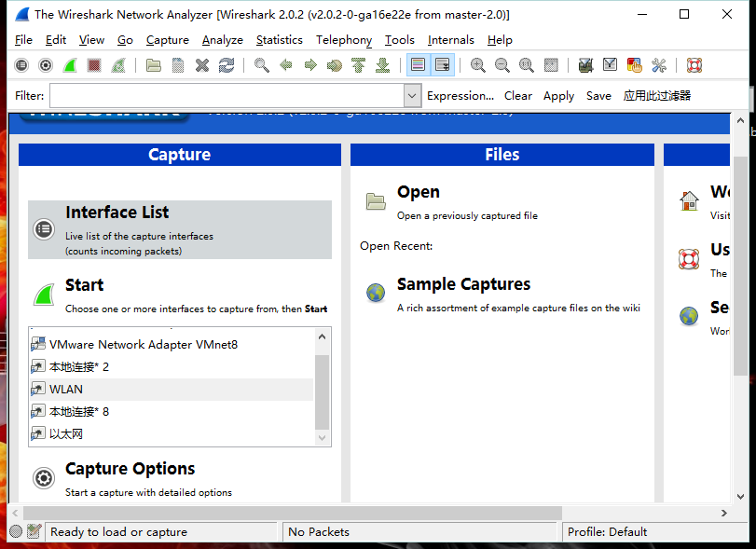
Task: Go to the first packet icon
Action: [358, 65]
